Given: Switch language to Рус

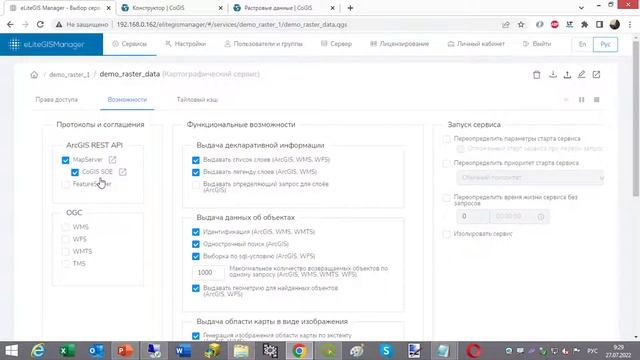Looking at the screenshot, I should click(606, 44).
